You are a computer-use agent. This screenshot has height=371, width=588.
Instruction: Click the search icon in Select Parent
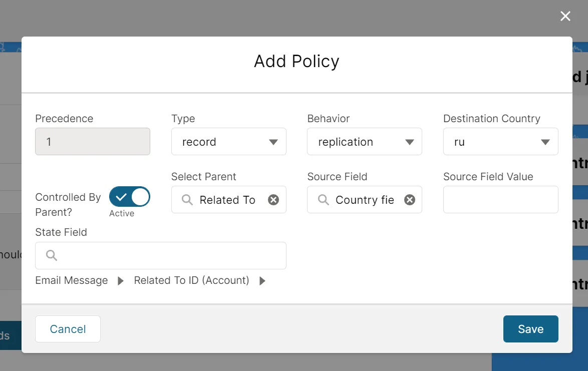tap(187, 199)
